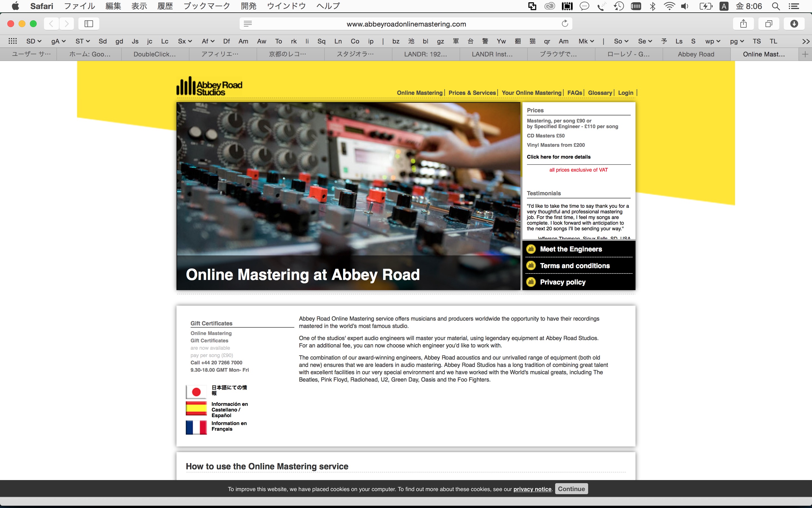Image resolution: width=812 pixels, height=508 pixels.
Task: Open the privacy notice link in cookie bar
Action: tap(532, 489)
